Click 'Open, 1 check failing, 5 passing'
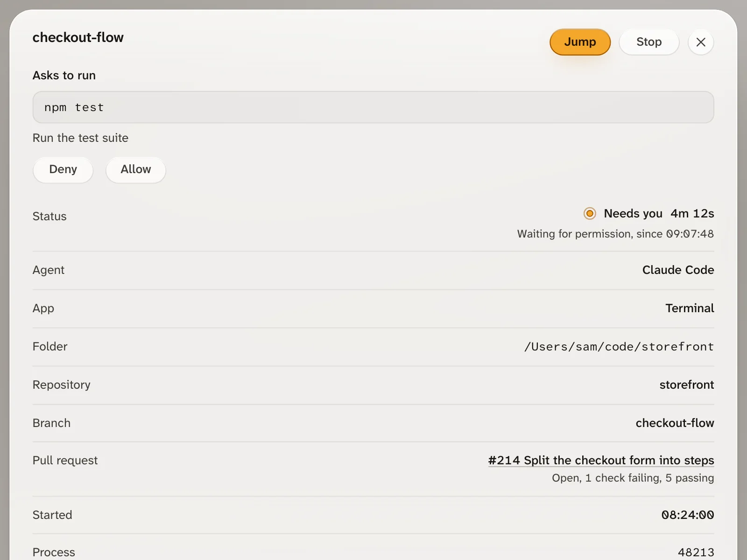The width and height of the screenshot is (747, 560). tap(633, 478)
